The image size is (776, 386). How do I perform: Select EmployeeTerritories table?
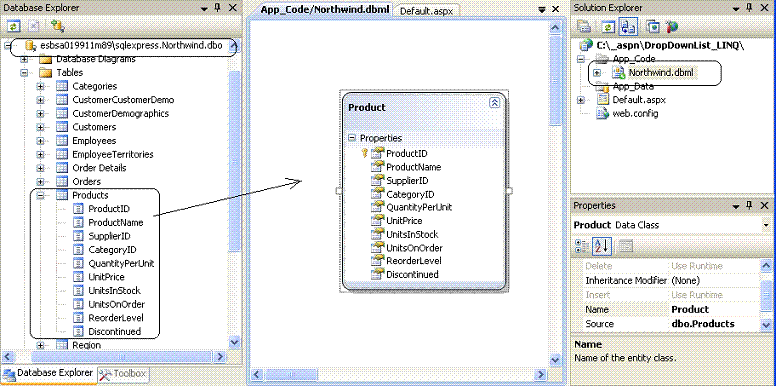[113, 154]
